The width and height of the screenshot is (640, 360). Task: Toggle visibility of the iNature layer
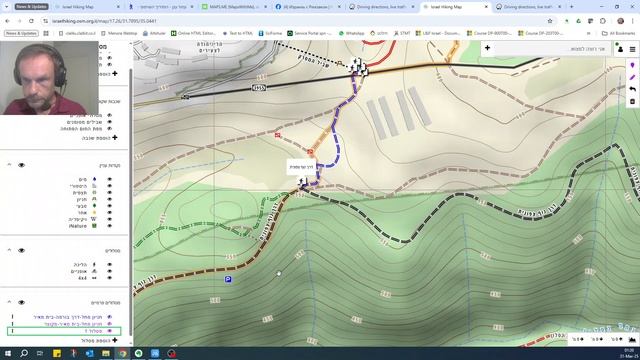tap(109, 226)
